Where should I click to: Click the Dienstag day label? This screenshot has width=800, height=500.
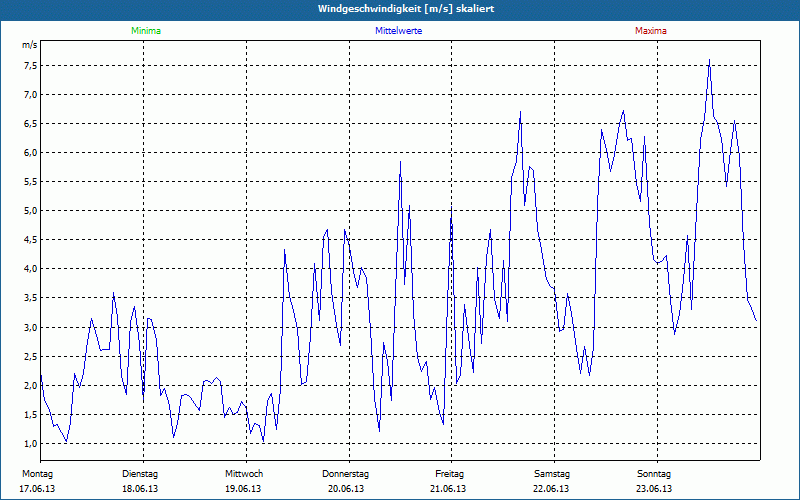[140, 474]
